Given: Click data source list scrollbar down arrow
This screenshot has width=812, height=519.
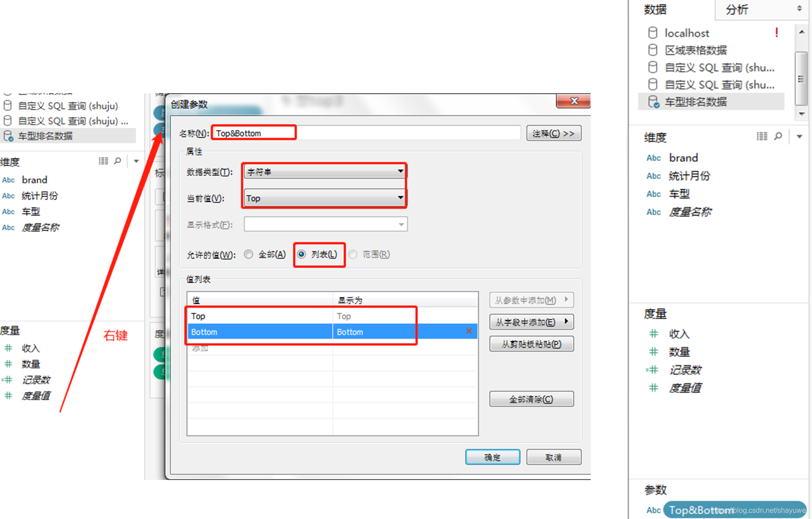Looking at the screenshot, I should point(802,114).
